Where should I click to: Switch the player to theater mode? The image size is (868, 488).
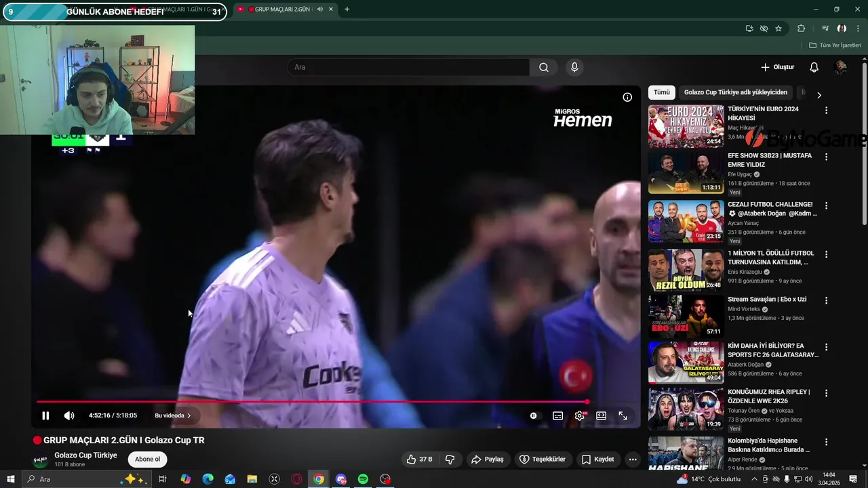click(601, 415)
